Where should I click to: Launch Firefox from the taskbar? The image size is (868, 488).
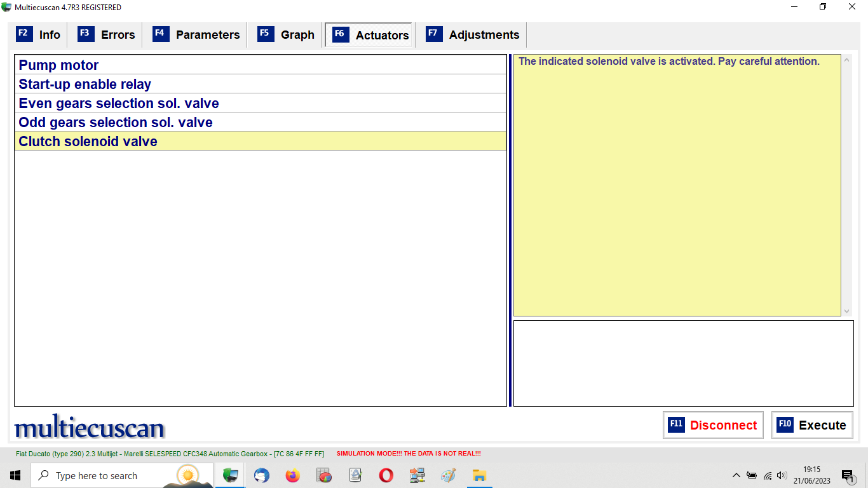(292, 475)
